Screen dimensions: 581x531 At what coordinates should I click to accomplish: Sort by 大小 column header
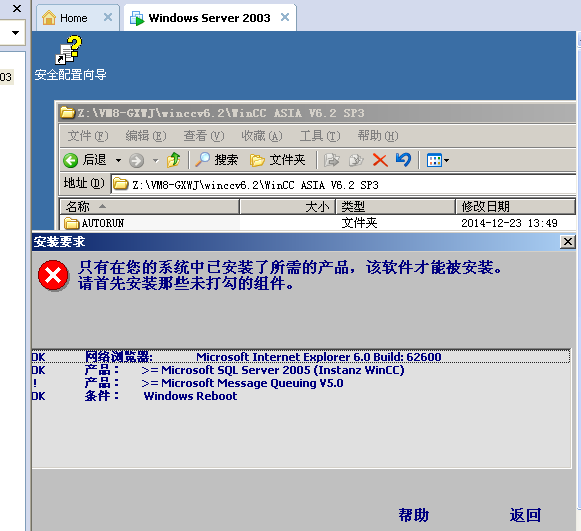click(x=288, y=206)
